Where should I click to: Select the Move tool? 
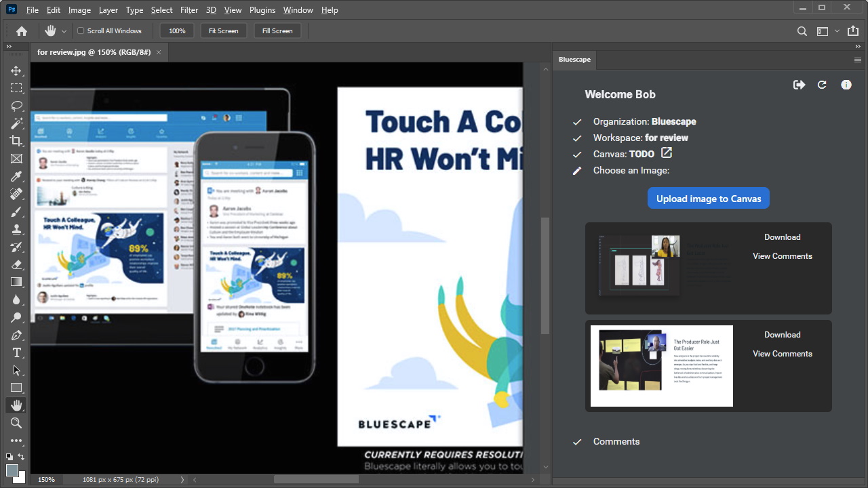tap(16, 70)
